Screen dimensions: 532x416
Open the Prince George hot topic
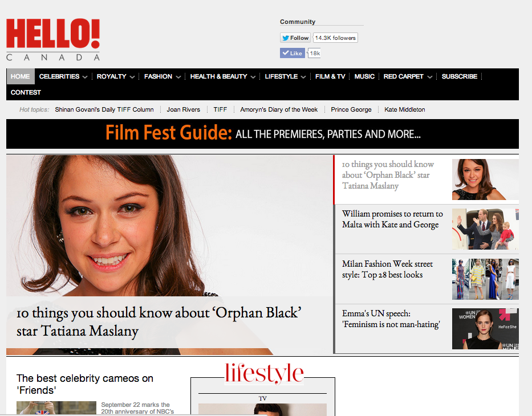pos(351,109)
